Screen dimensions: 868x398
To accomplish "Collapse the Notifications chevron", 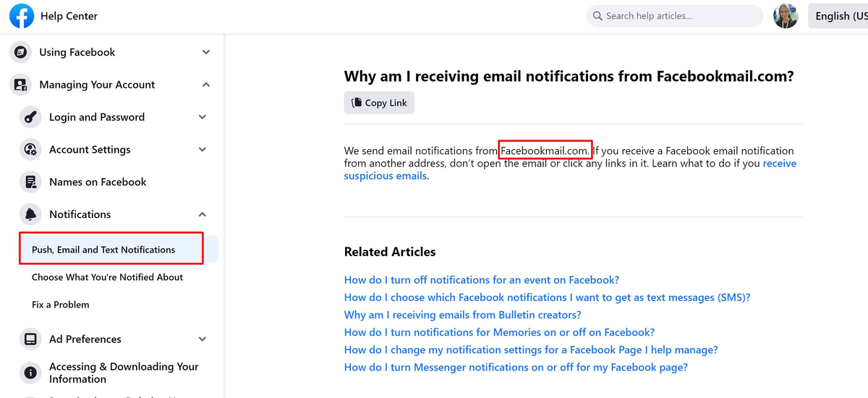I will coord(203,214).
